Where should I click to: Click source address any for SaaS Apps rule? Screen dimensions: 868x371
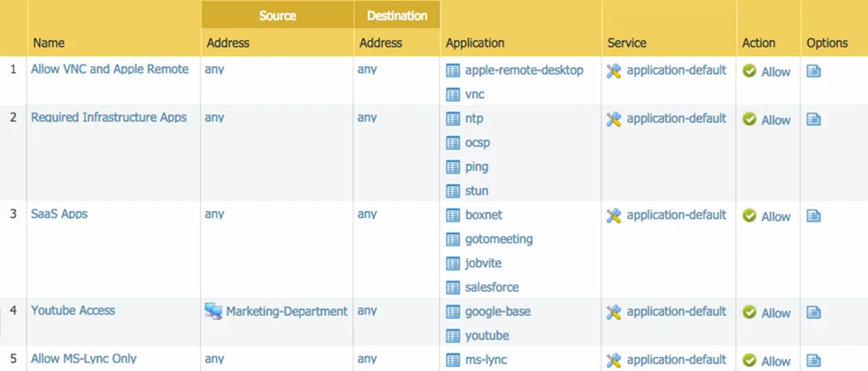coord(214,214)
